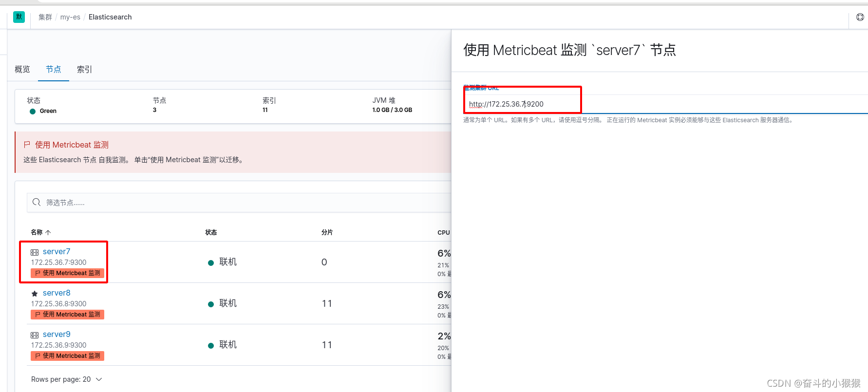Click the Green status indicator
The image size is (868, 392).
coord(43,111)
